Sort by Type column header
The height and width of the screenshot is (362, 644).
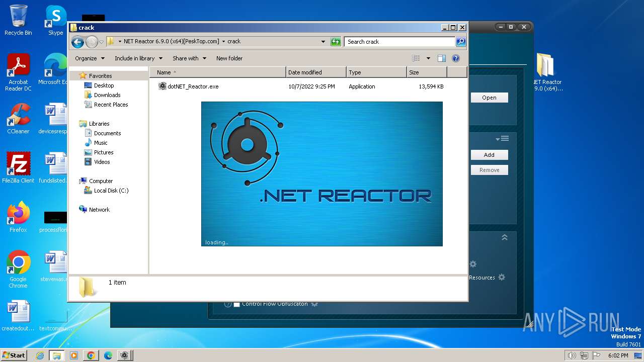click(x=376, y=72)
